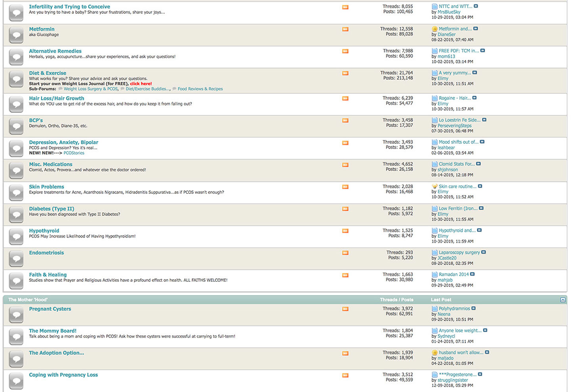This screenshot has width=571, height=392.
Task: Click the Diet & Exercise forum status icon
Action: coord(16,79)
